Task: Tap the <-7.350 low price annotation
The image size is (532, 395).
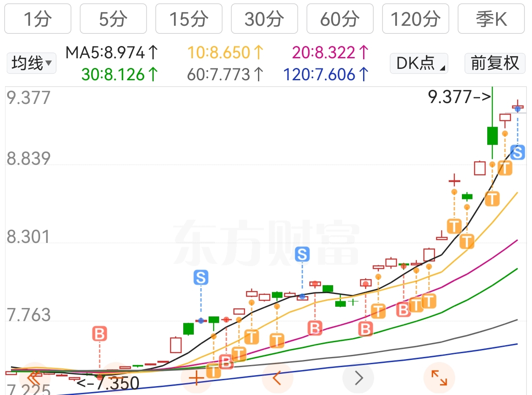Action: [108, 383]
